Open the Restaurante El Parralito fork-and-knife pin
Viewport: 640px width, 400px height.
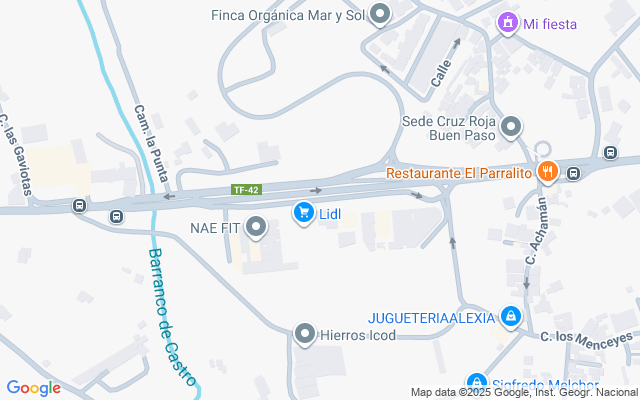pyautogui.click(x=548, y=171)
